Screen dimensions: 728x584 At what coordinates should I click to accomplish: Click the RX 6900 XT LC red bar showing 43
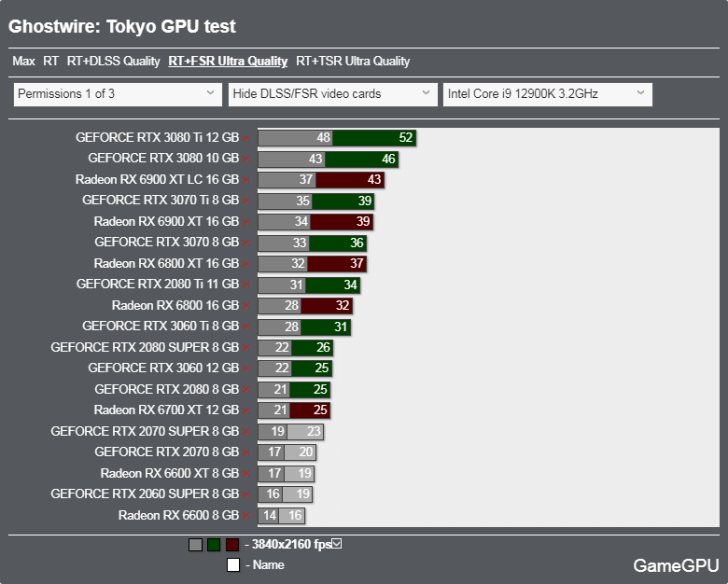coord(350,180)
